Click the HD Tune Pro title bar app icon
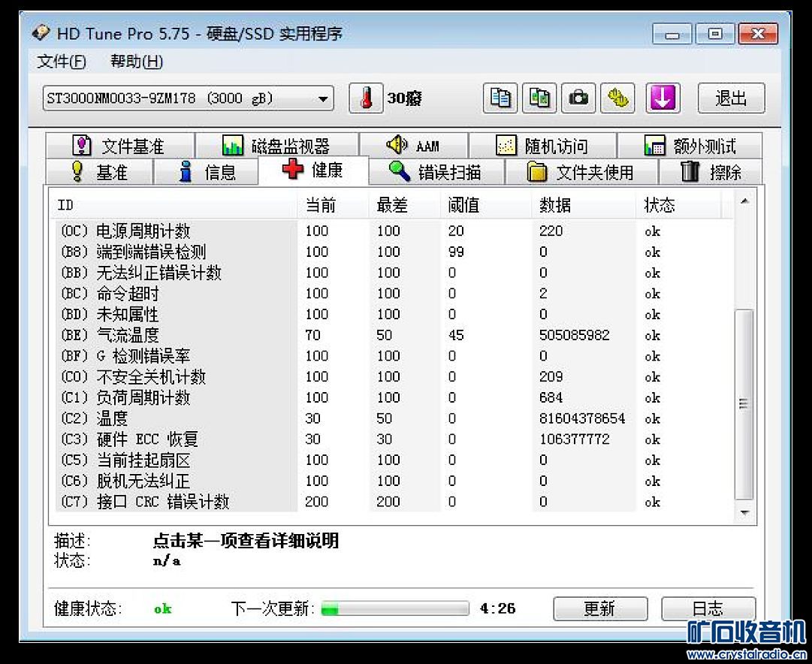 tap(41, 33)
